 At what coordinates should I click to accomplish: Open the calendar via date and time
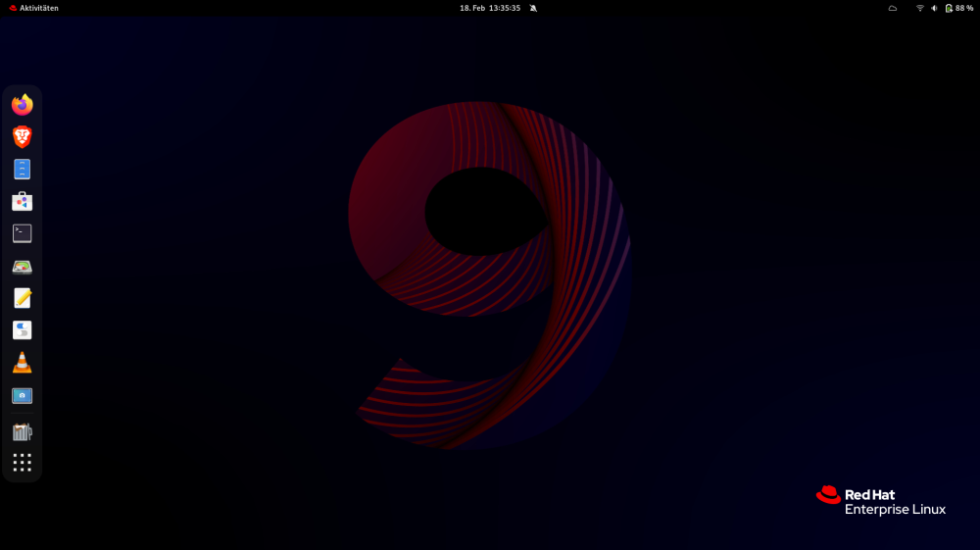490,8
